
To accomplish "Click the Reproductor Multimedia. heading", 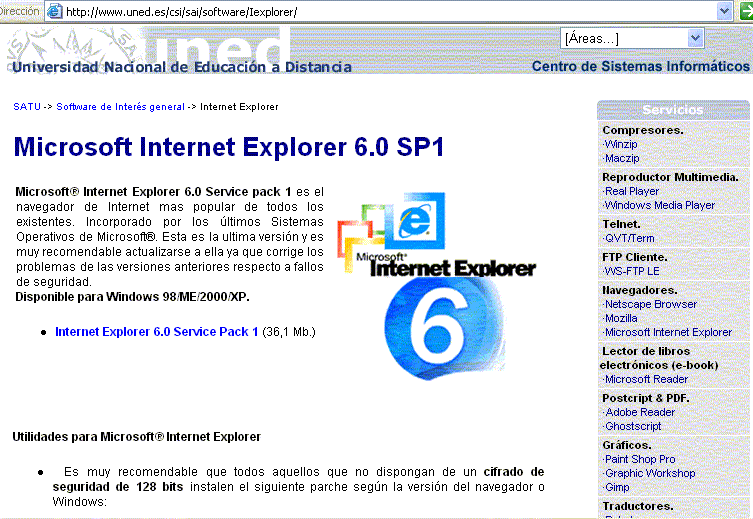I will 670,177.
